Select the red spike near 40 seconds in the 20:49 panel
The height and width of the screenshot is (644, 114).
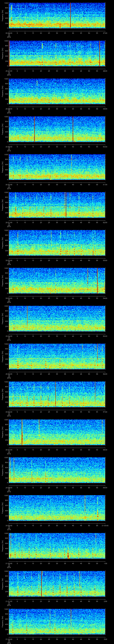(73, 129)
